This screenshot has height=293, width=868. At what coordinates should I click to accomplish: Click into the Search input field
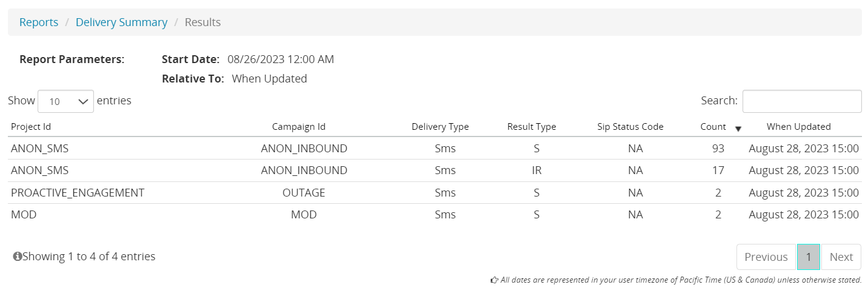[801, 101]
